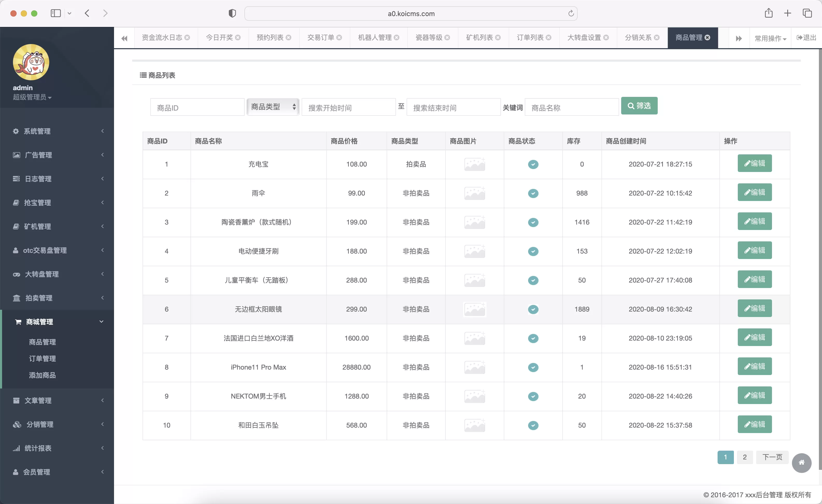The width and height of the screenshot is (822, 504).
Task: Open 添加商品 submenu item
Action: pos(42,375)
